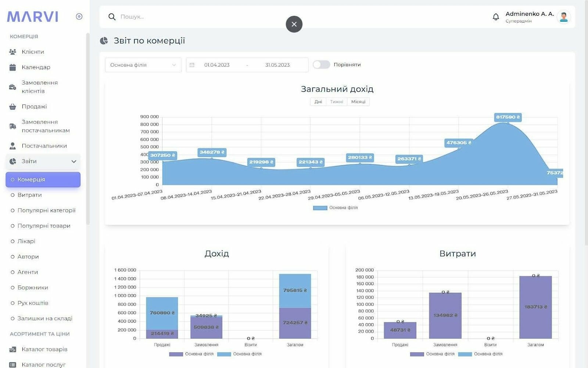This screenshot has width=588, height=368.
Task: Open the date range picker start date
Action: (217, 65)
